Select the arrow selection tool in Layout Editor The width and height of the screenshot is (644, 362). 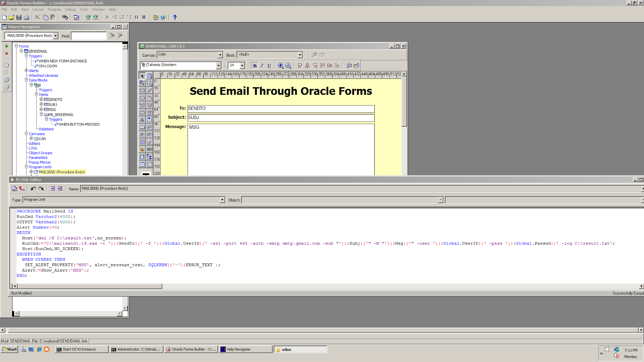(142, 75)
